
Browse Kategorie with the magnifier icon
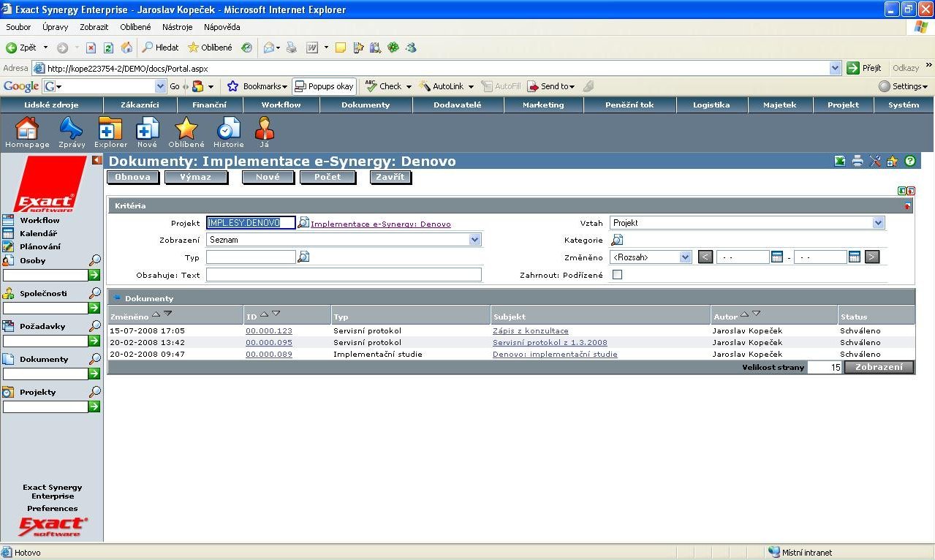(x=617, y=240)
